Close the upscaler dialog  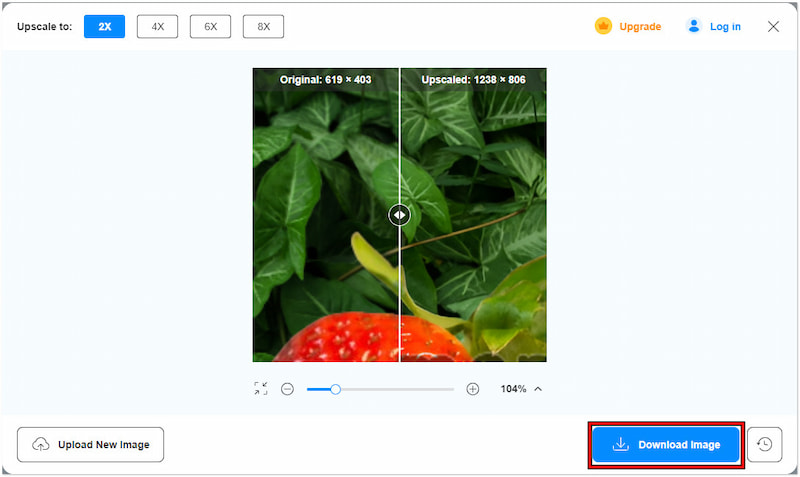point(773,27)
